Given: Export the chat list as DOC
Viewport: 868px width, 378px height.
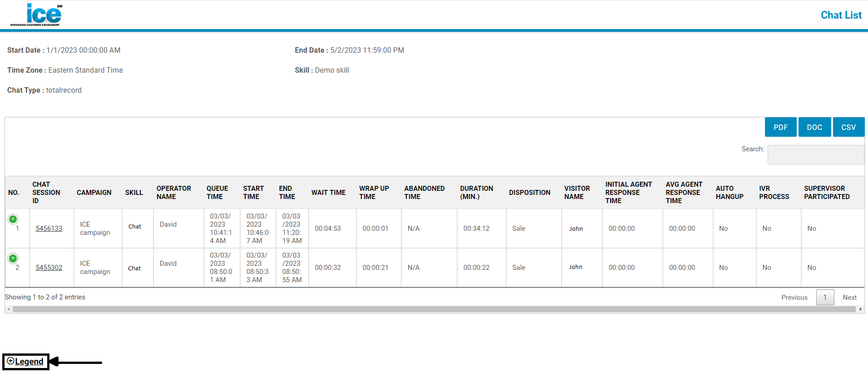Looking at the screenshot, I should 814,127.
